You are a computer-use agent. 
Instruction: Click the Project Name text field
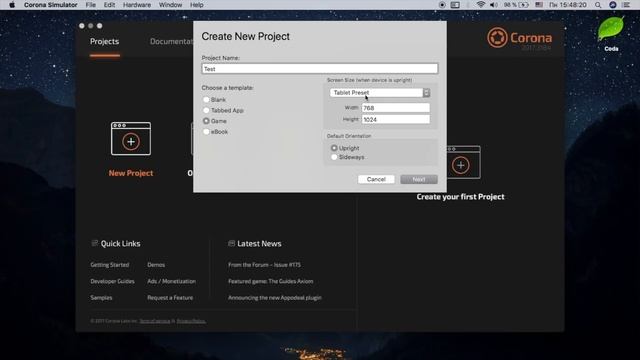tap(320, 69)
